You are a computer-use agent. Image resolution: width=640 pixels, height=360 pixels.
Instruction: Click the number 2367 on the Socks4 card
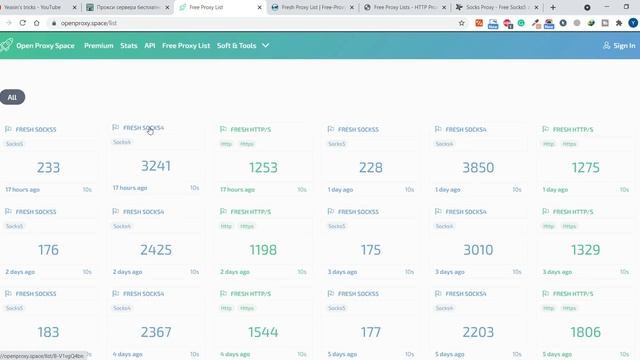[156, 332]
